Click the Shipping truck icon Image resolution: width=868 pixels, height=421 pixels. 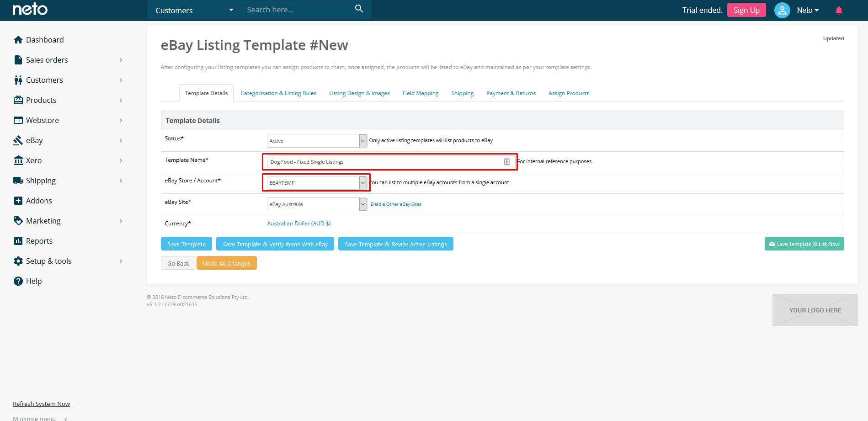[x=18, y=181]
